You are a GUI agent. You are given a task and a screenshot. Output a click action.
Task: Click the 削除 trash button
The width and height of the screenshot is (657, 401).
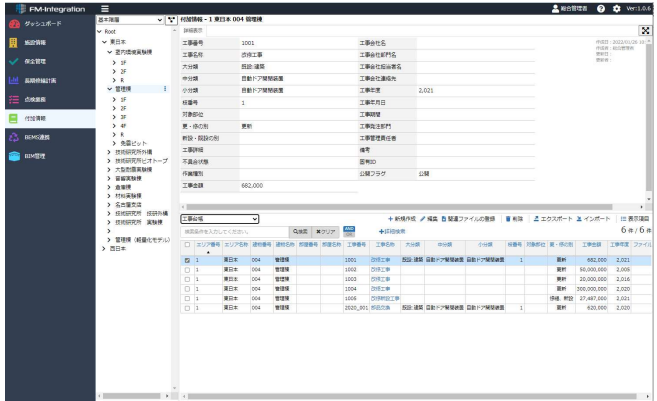tap(515, 219)
